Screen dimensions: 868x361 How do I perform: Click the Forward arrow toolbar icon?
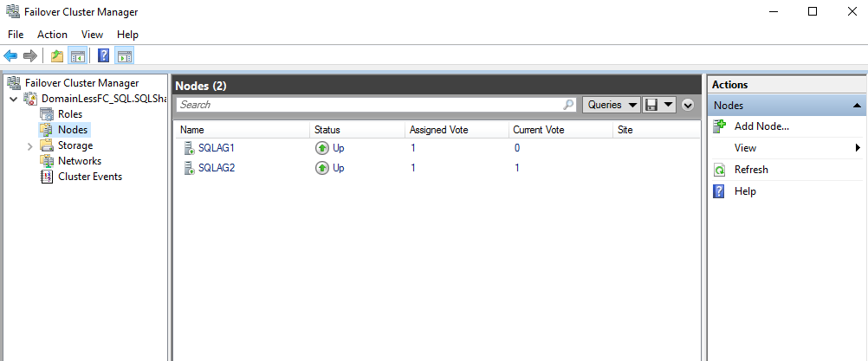point(30,56)
